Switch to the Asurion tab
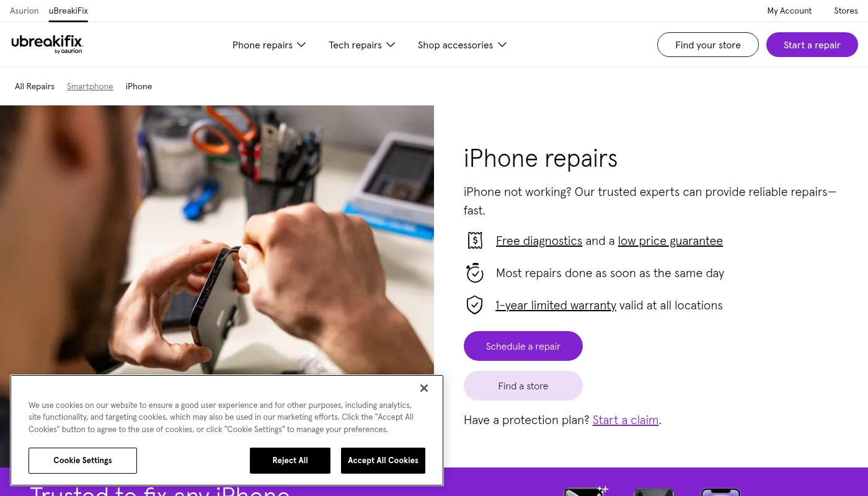 24,11
